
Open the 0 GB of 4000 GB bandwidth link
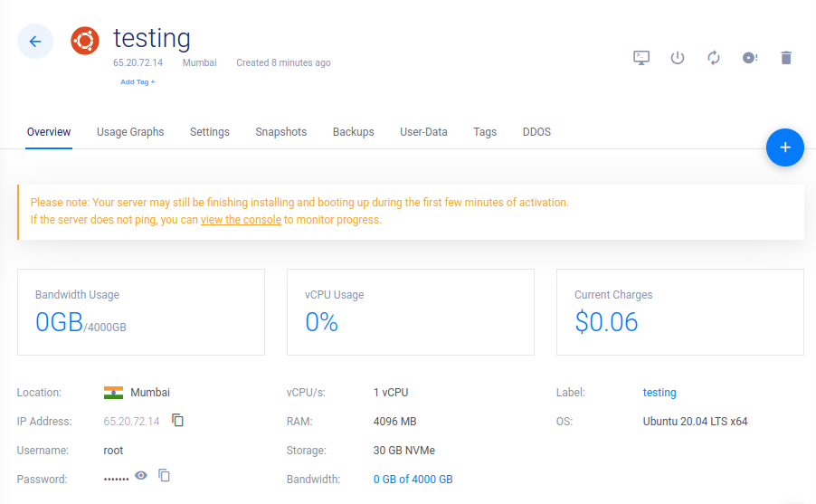(413, 479)
